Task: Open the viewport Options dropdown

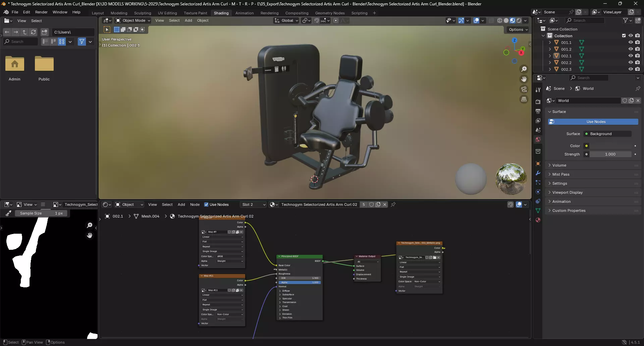Action: [x=518, y=30]
